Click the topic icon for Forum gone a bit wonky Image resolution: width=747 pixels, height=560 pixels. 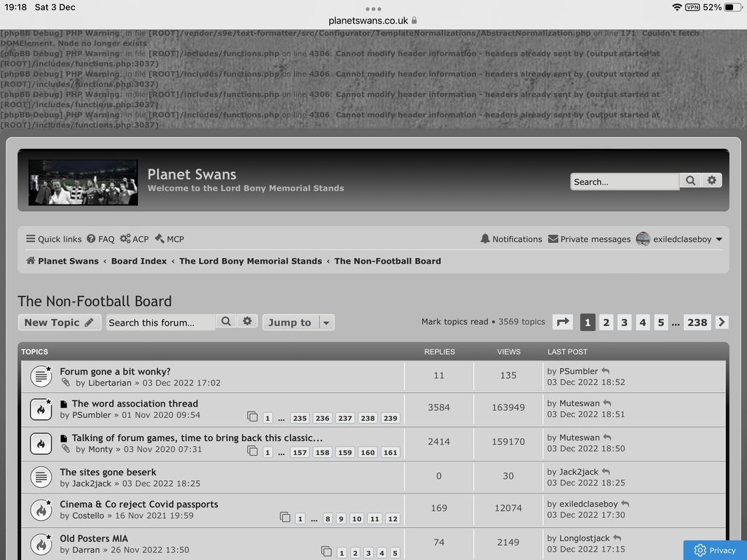pyautogui.click(x=41, y=376)
